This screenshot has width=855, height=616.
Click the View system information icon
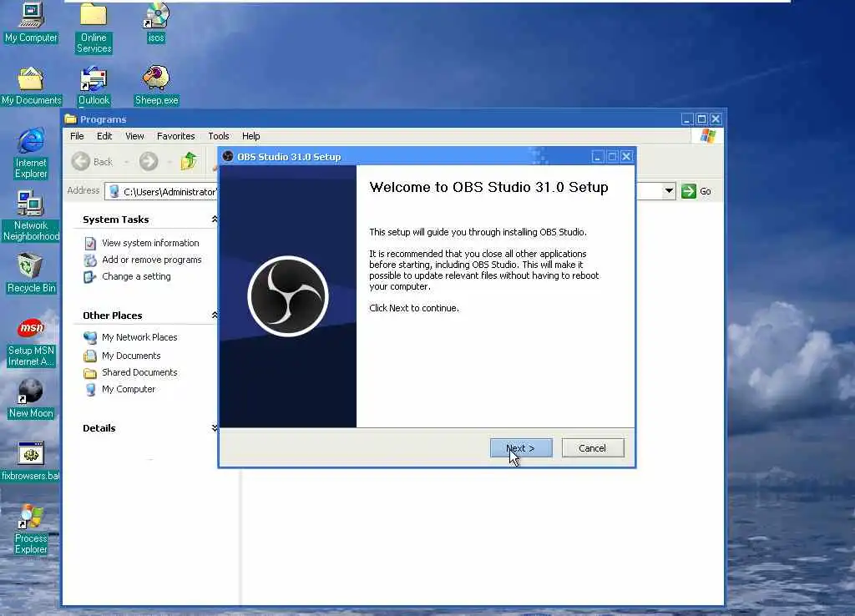point(90,243)
